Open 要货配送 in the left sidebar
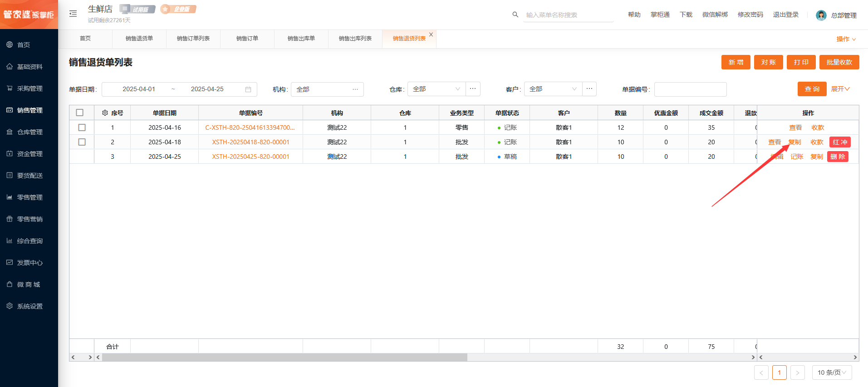Screen dimensions: 868x387 (x=29, y=176)
